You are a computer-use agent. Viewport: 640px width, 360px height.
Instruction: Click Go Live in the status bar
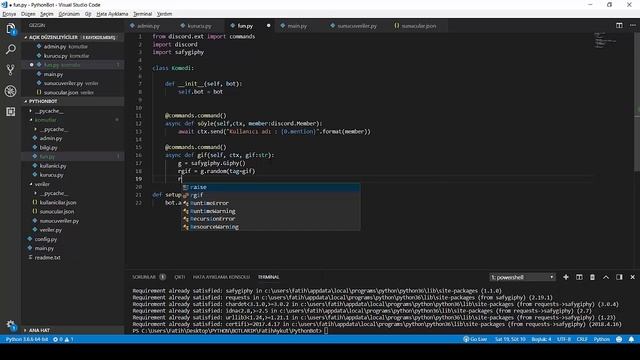[x=475, y=340]
